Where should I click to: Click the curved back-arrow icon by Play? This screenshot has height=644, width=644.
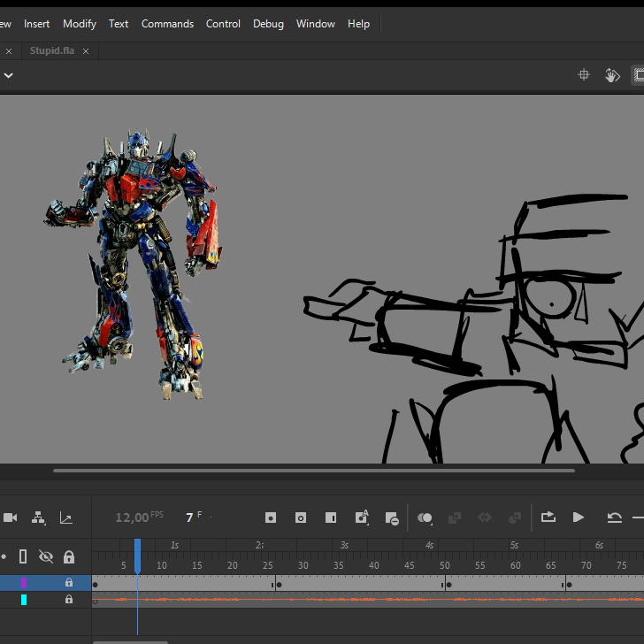pos(614,517)
